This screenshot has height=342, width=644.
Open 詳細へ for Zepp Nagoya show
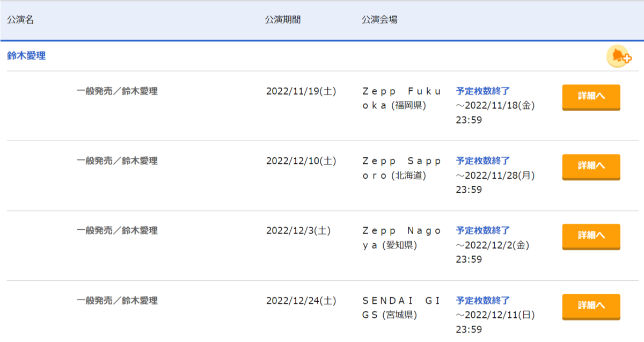(591, 237)
